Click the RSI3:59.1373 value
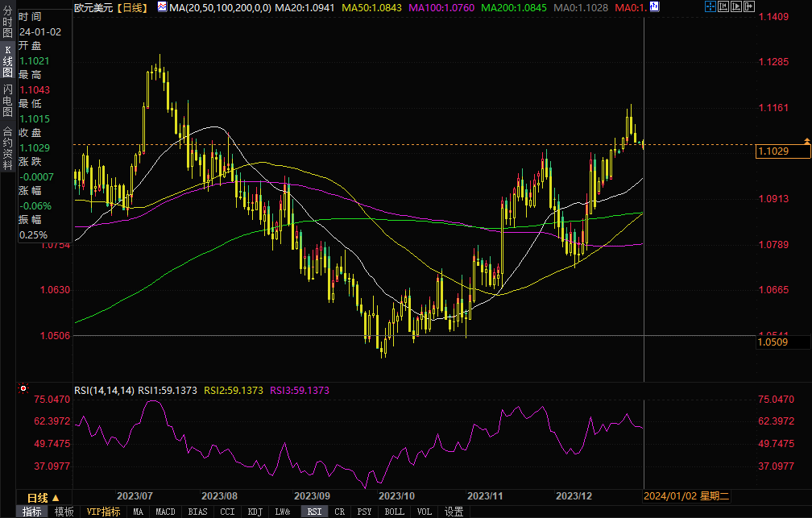This screenshot has width=812, height=518. (x=300, y=391)
